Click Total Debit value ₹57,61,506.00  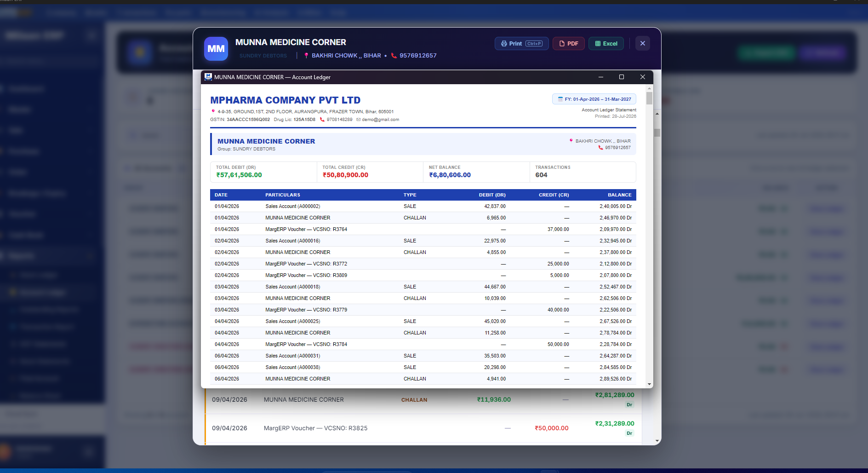tap(239, 175)
